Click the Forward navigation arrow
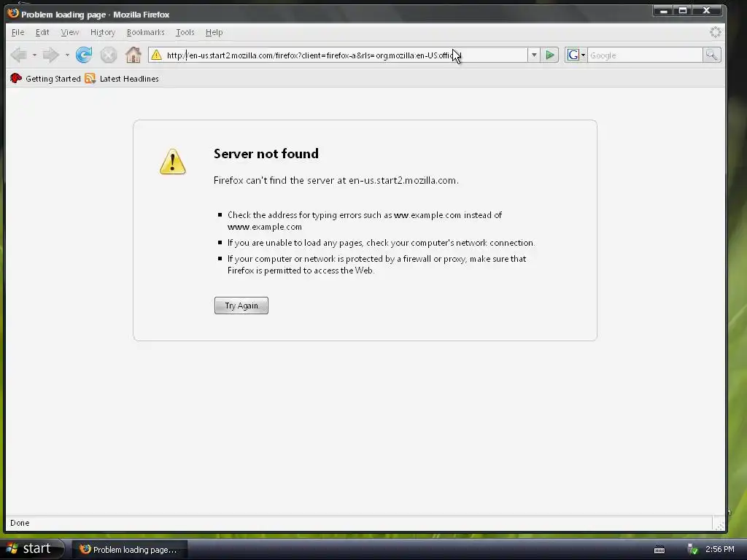 coord(50,55)
